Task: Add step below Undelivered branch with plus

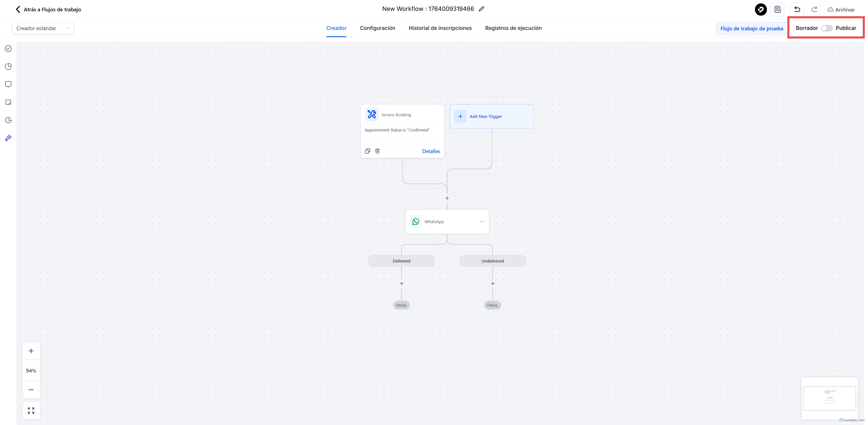Action: click(x=493, y=284)
